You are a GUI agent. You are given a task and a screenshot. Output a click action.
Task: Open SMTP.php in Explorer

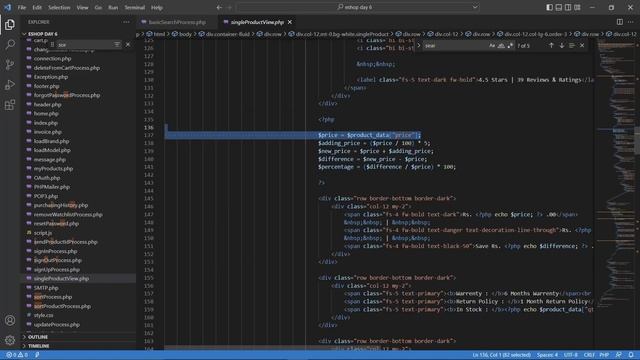pyautogui.click(x=46, y=288)
